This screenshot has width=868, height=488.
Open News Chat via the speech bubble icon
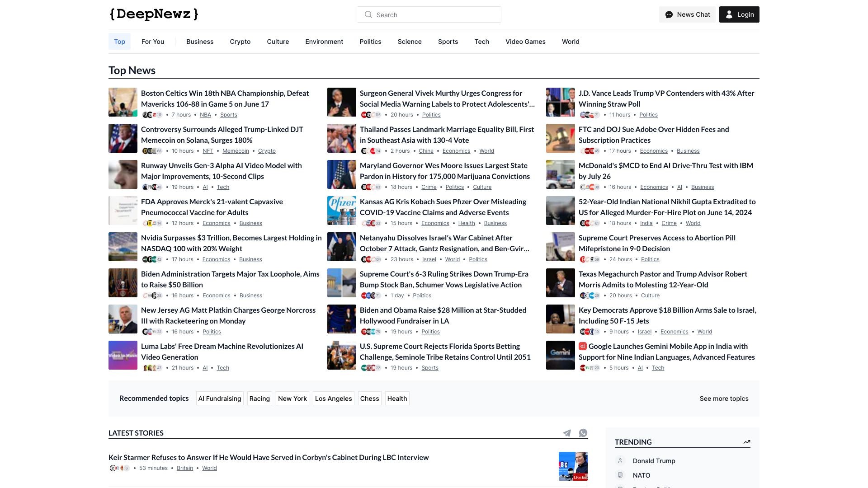coord(669,14)
